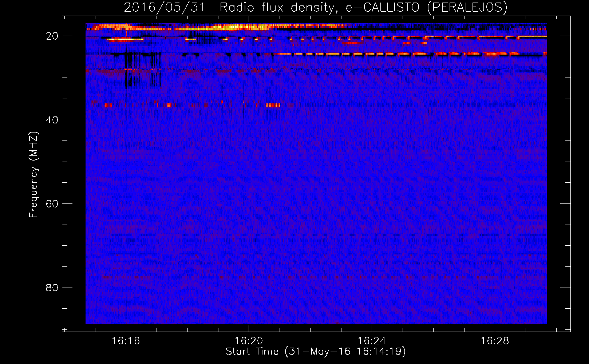Click the 80 frequency axis label
589x364 pixels.
tap(52, 288)
